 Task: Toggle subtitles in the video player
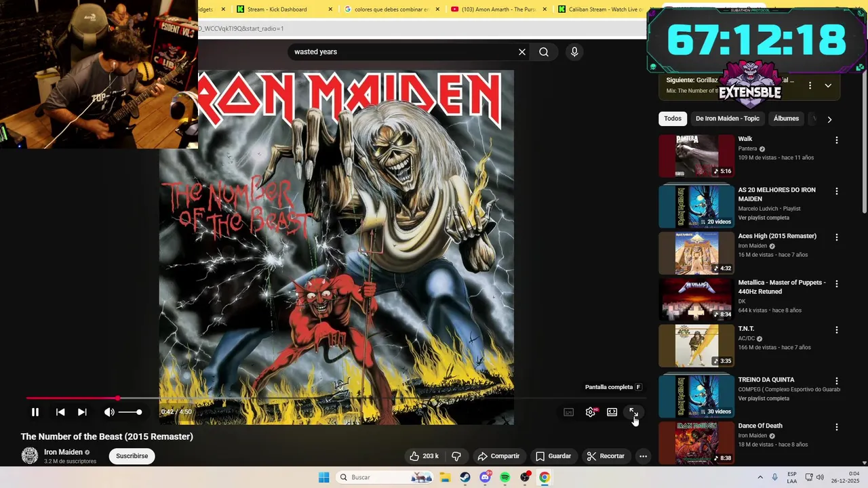pos(569,412)
